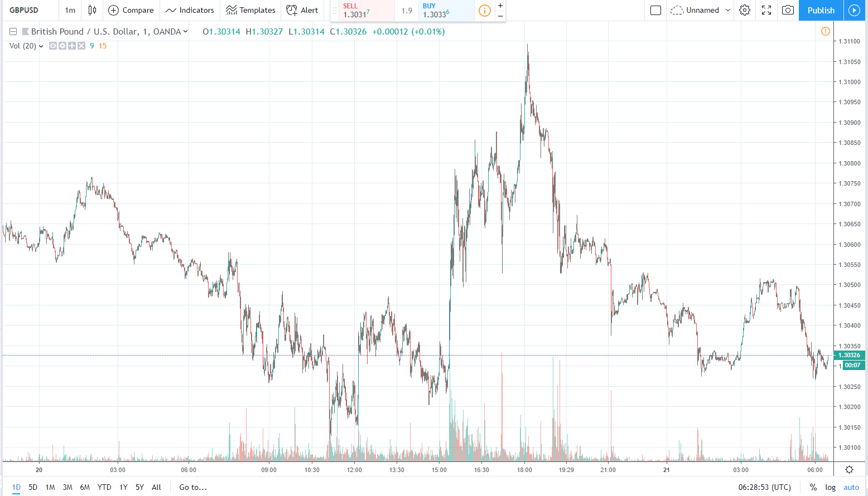Click the Compare symbol button
This screenshot has height=496, width=868.
click(131, 10)
